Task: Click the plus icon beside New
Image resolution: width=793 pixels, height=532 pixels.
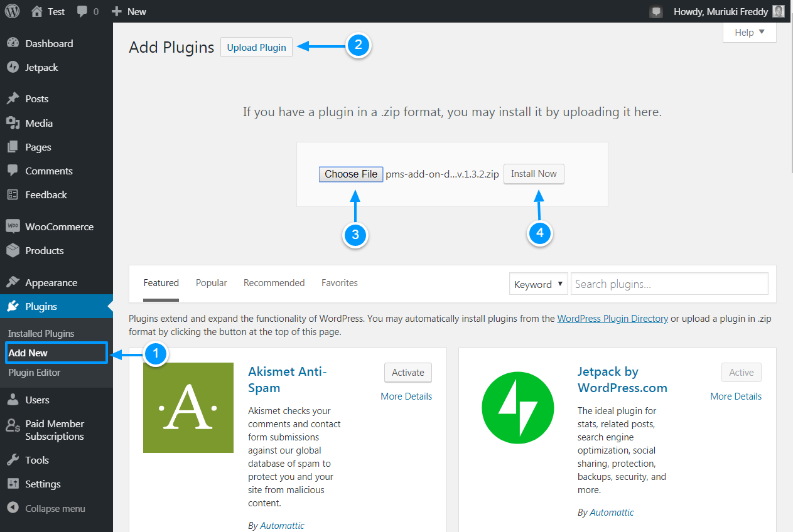Action: [116, 11]
